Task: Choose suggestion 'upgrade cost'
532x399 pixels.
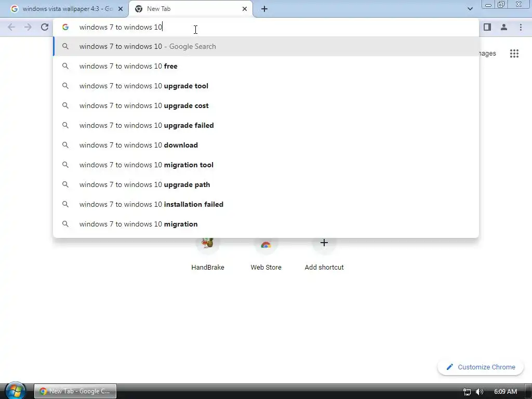Action: (266, 105)
